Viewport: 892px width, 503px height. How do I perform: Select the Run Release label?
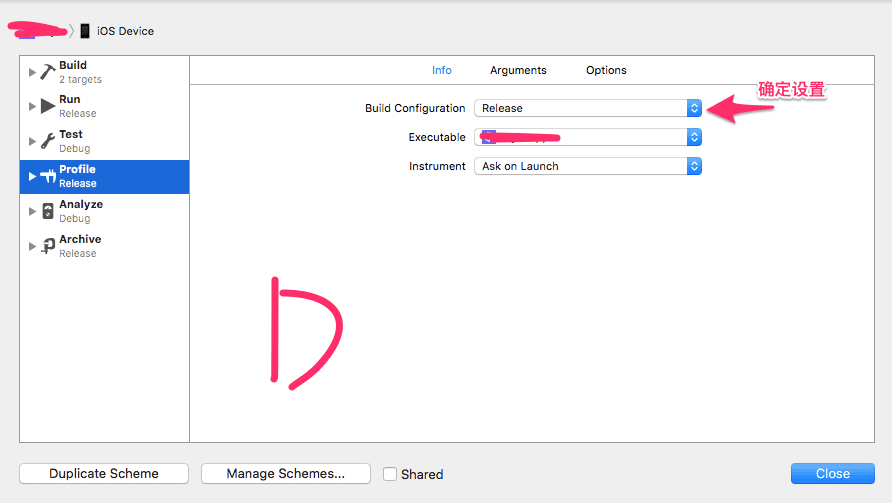pos(78,106)
